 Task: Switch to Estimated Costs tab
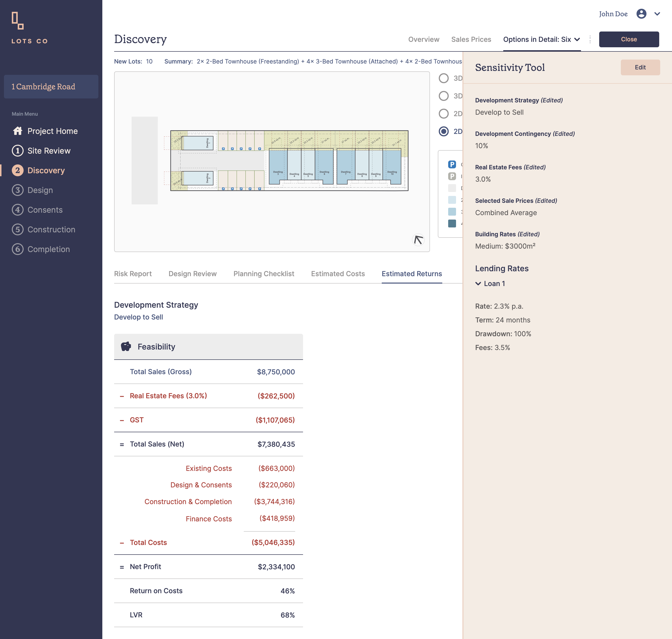(338, 274)
